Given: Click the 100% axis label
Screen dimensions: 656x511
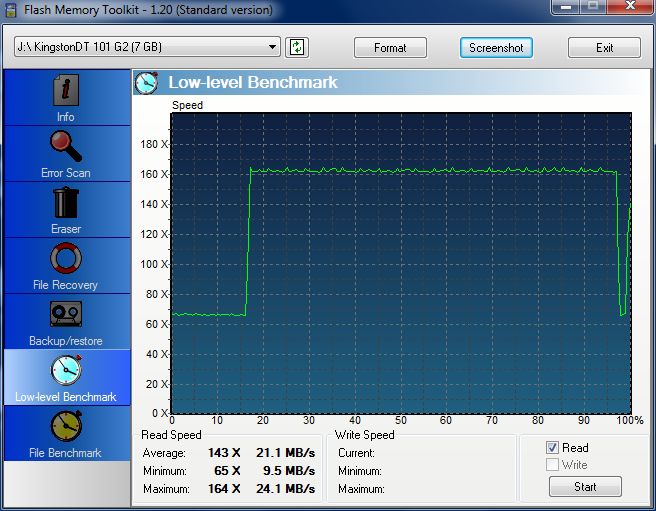Looking at the screenshot, I should pyautogui.click(x=630, y=420).
